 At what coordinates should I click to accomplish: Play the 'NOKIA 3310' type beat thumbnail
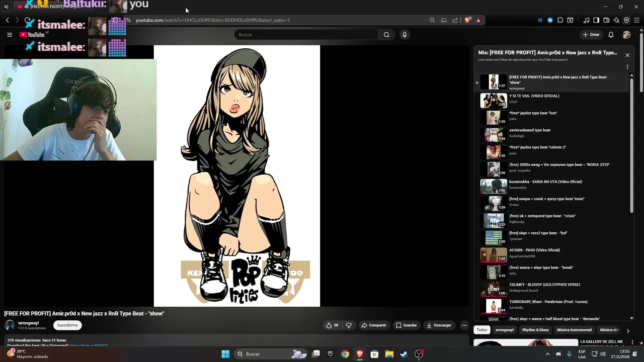click(494, 169)
